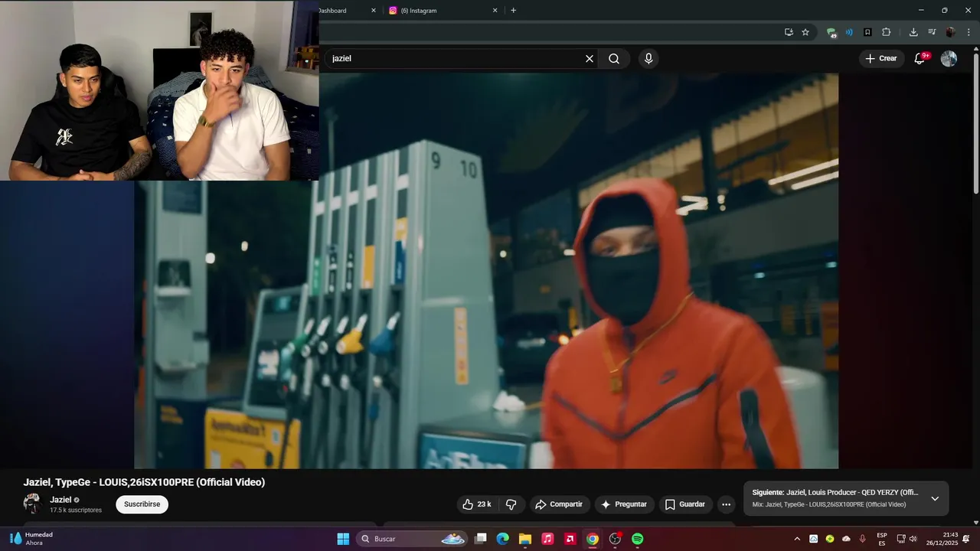Open YouTube notifications bell
Viewport: 980px width, 551px height.
[x=921, y=59]
